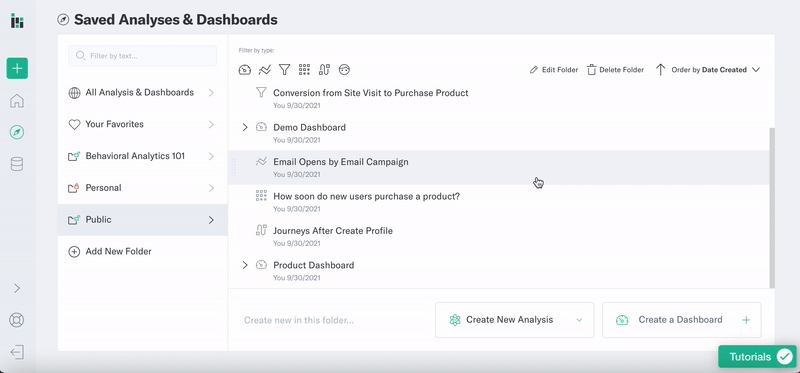Filter by segmentation line chart type

[264, 70]
